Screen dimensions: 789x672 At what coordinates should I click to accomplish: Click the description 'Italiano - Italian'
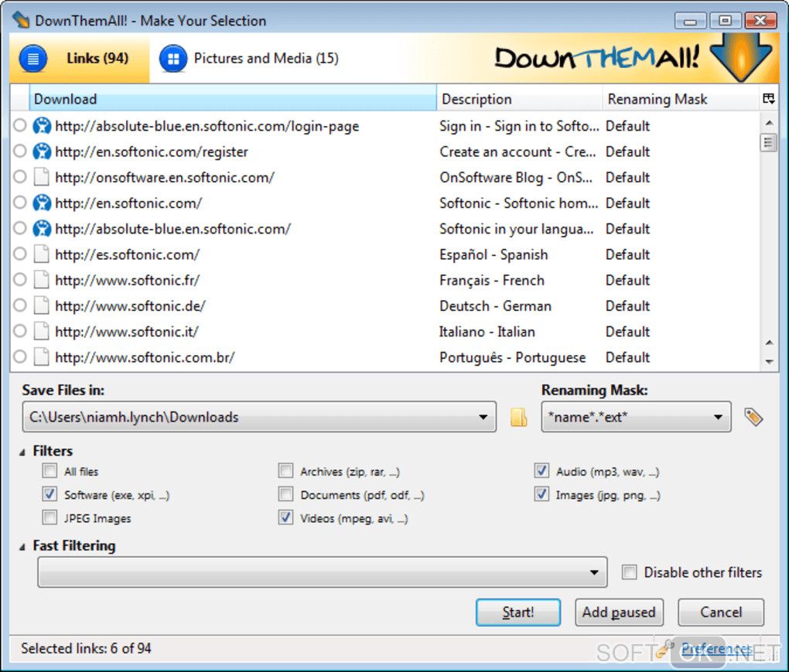(487, 331)
